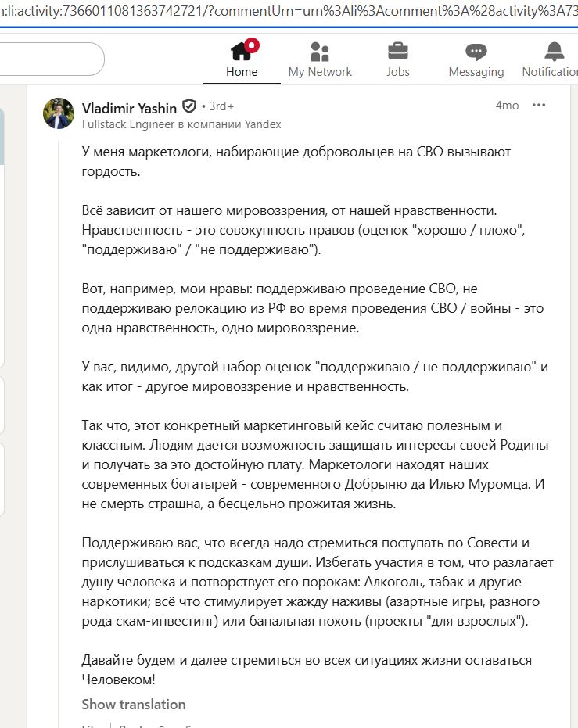Viewport: 578px width, 728px height.
Task: Go to the Jobs briefcase icon
Action: pyautogui.click(x=398, y=52)
